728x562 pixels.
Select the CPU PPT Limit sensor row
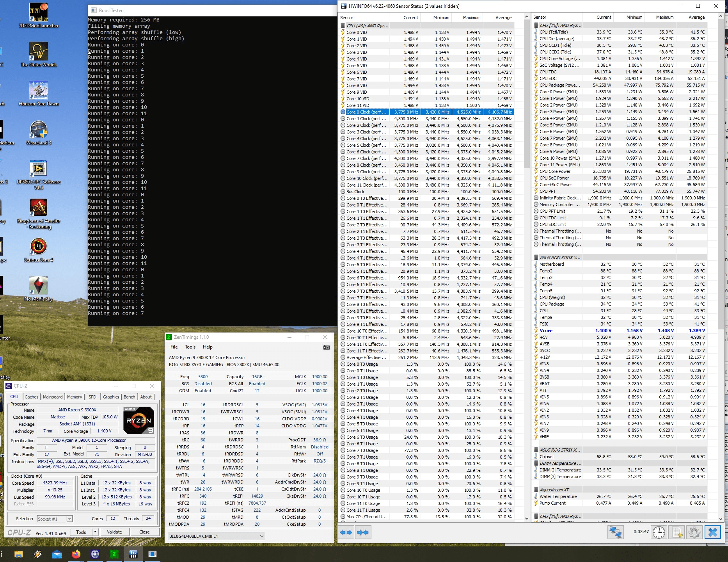[x=620, y=211]
